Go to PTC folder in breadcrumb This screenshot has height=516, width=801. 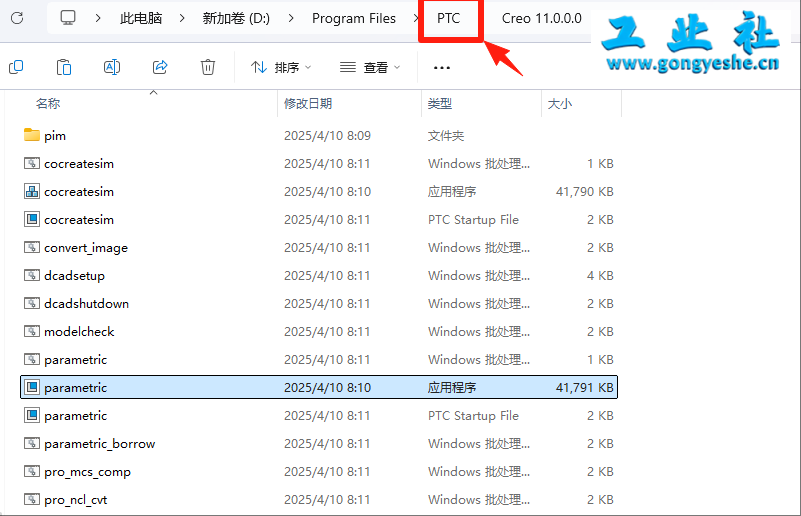click(449, 18)
